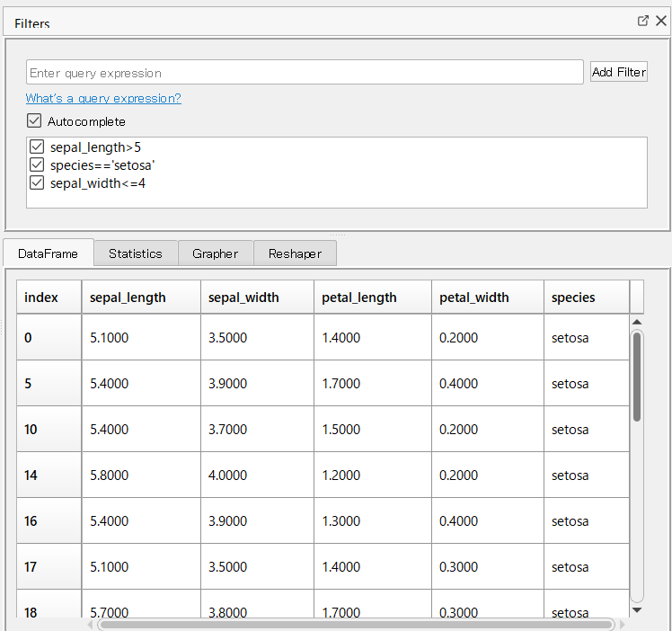This screenshot has width=672, height=631.
Task: Close the Filters panel
Action: click(x=660, y=21)
